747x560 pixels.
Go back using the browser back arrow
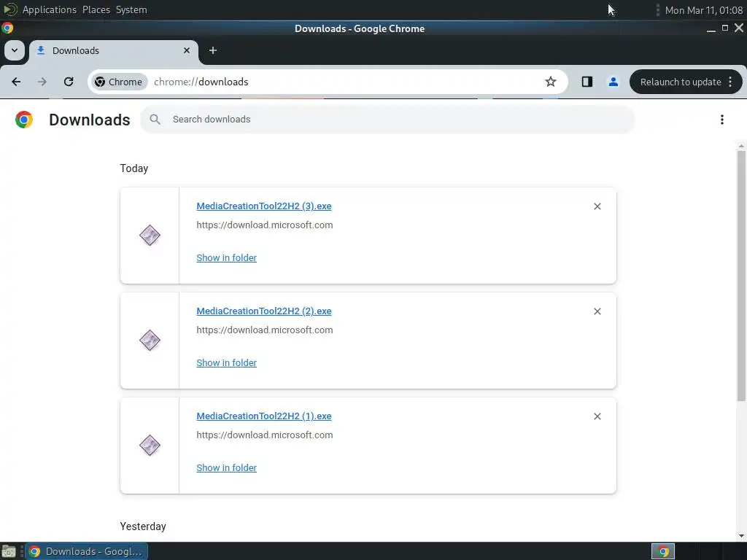[16, 82]
